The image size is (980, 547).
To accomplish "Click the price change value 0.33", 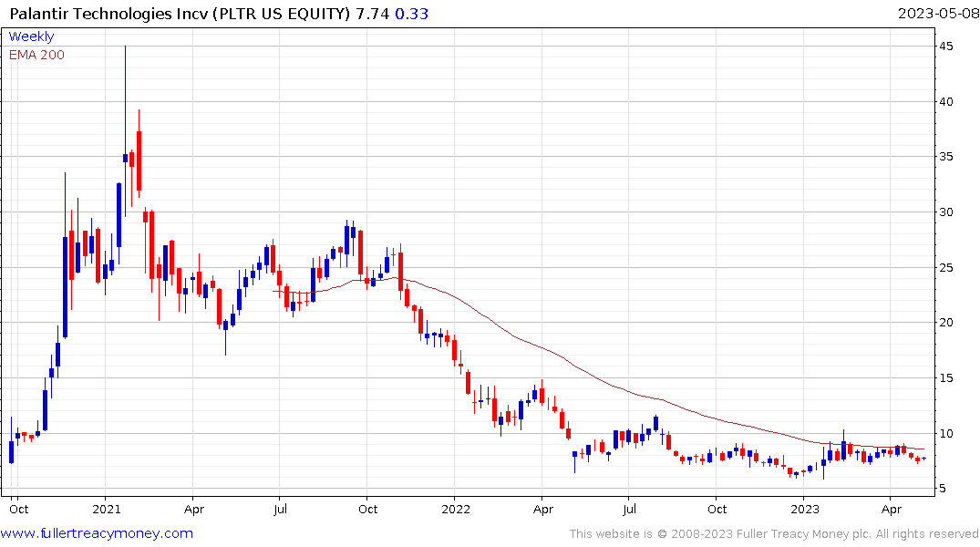I will pyautogui.click(x=411, y=14).
